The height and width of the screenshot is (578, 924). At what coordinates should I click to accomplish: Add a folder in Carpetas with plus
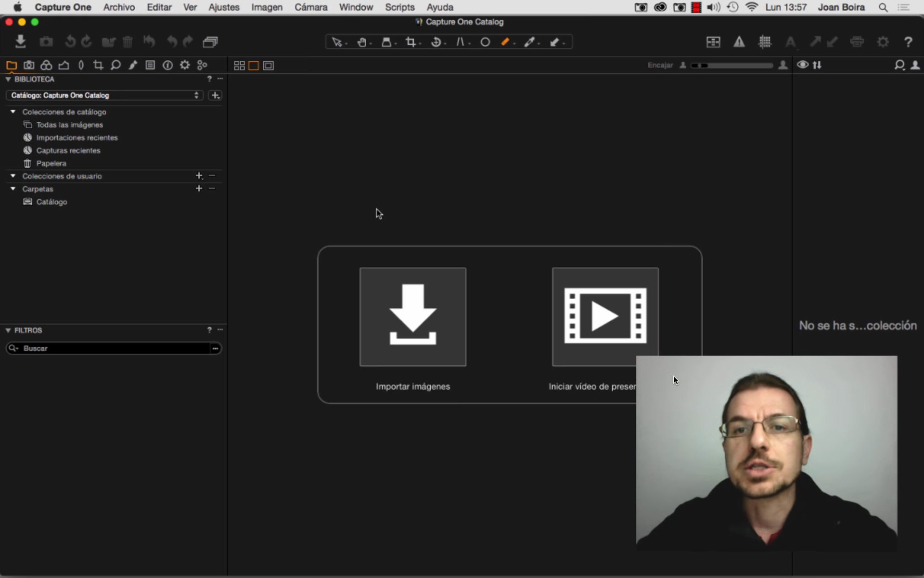tap(199, 188)
